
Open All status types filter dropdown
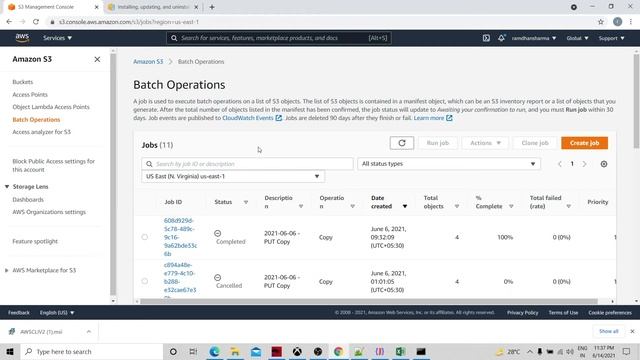[x=449, y=164]
